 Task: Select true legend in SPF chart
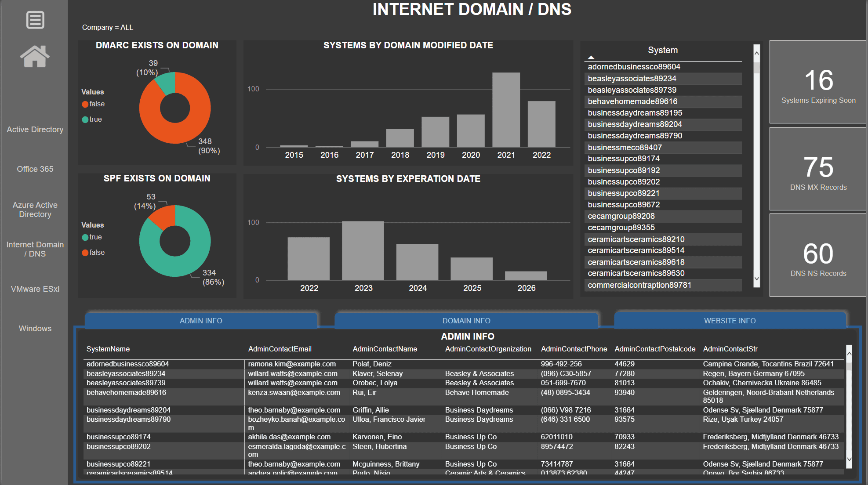[x=92, y=237]
